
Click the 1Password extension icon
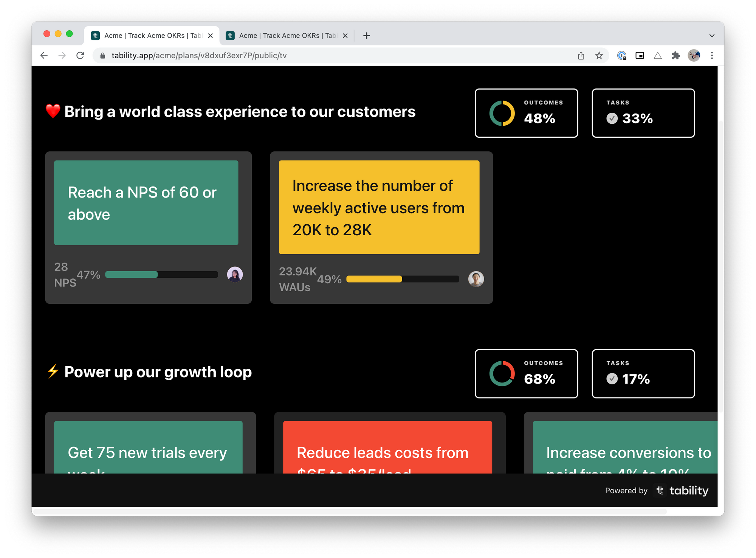pyautogui.click(x=622, y=56)
